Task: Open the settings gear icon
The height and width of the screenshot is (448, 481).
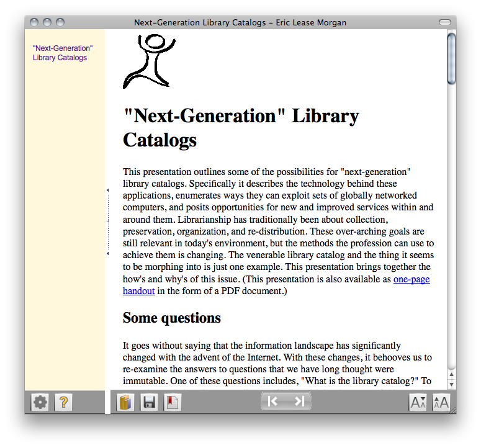Action: tap(40, 403)
